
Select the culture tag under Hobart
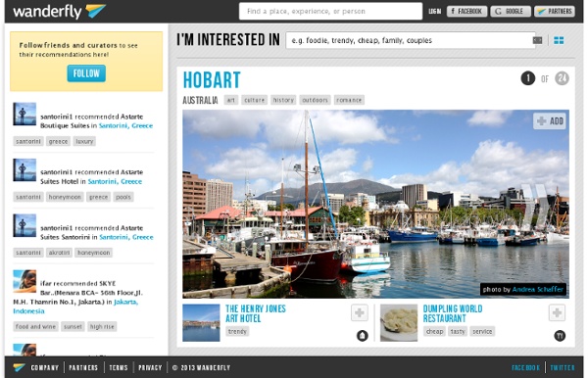[254, 100]
